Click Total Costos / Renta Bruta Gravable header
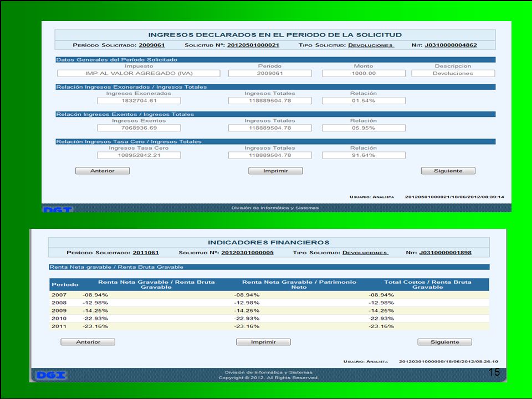 coord(427,284)
